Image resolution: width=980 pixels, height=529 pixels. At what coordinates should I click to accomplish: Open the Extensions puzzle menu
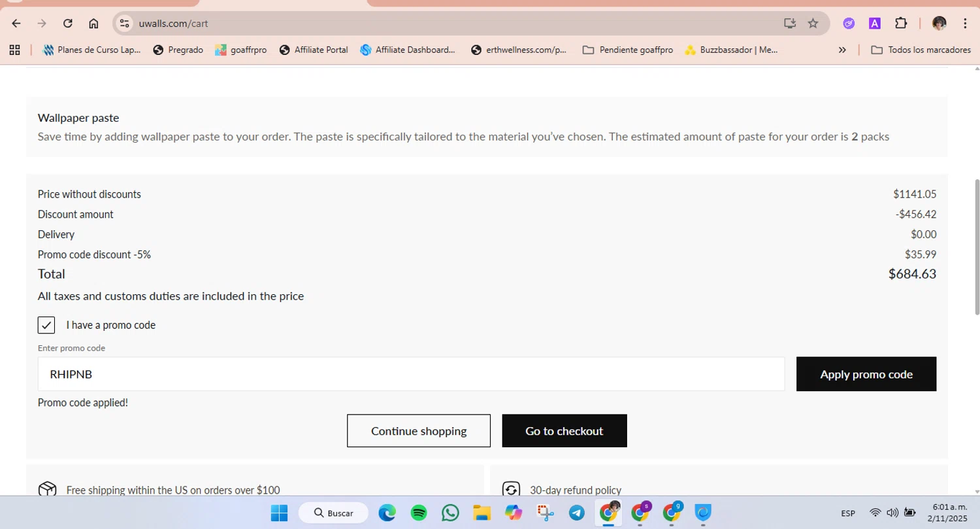(x=901, y=24)
